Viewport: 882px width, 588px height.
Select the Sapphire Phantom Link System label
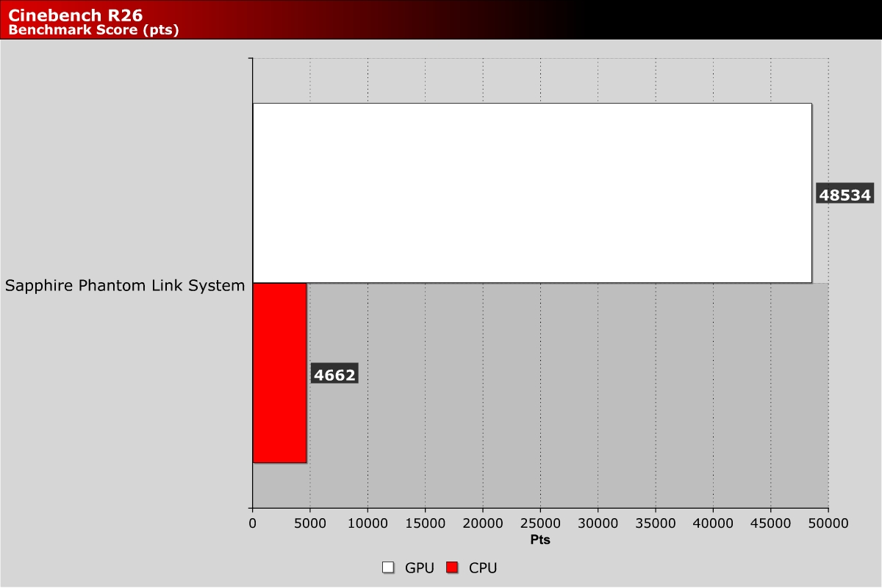125,286
